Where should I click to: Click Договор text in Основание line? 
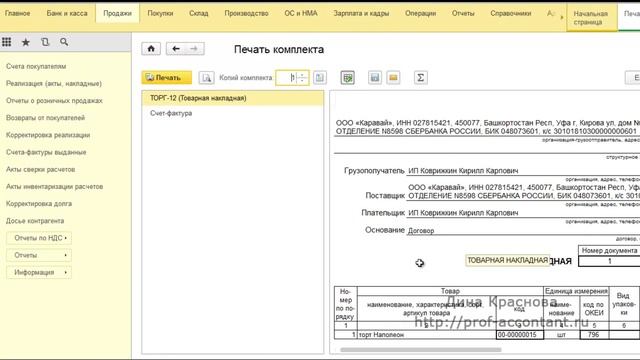(421, 231)
